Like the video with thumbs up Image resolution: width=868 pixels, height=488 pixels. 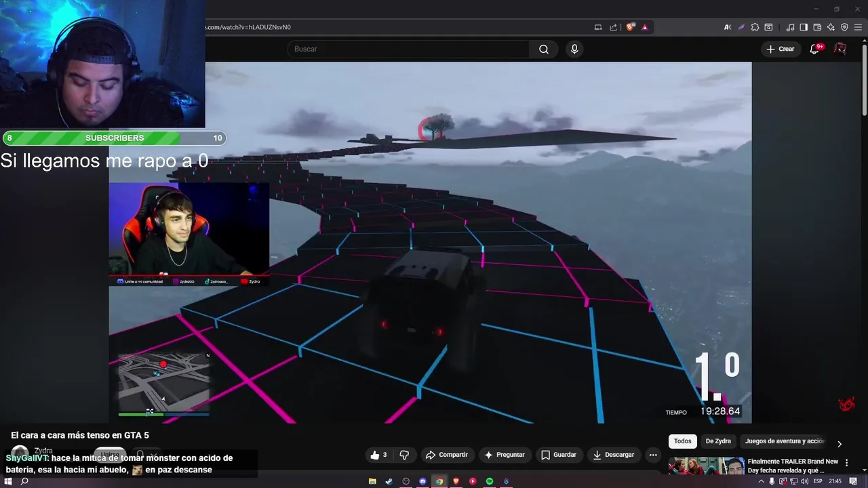[379, 455]
